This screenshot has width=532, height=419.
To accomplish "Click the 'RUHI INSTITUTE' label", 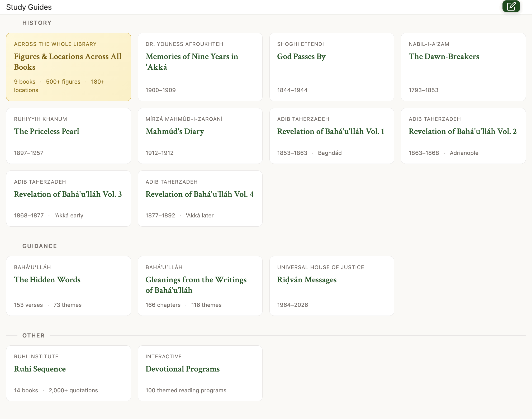I will (36, 356).
